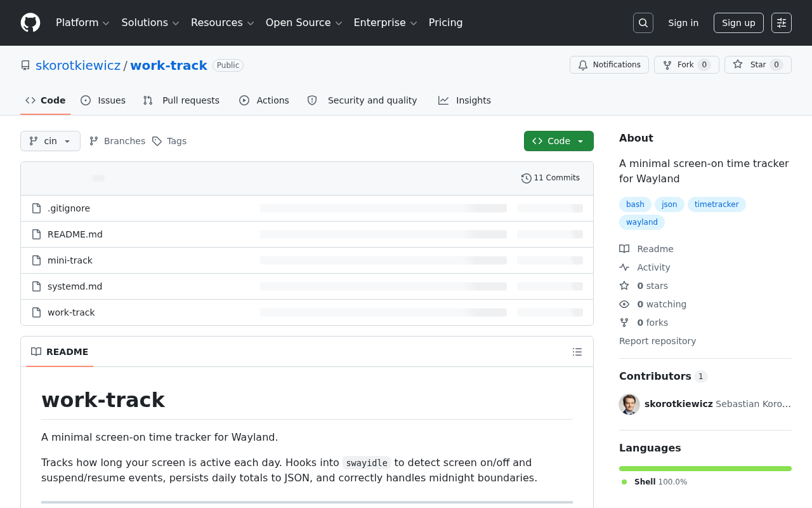812x508 pixels.
Task: Expand the Enterprise menu
Action: point(385,23)
